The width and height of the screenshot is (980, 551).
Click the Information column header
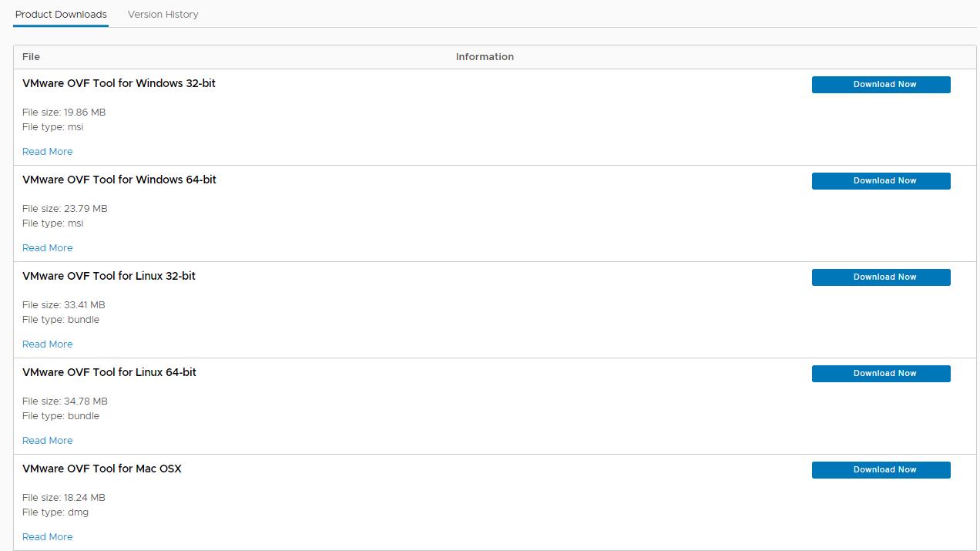point(485,57)
